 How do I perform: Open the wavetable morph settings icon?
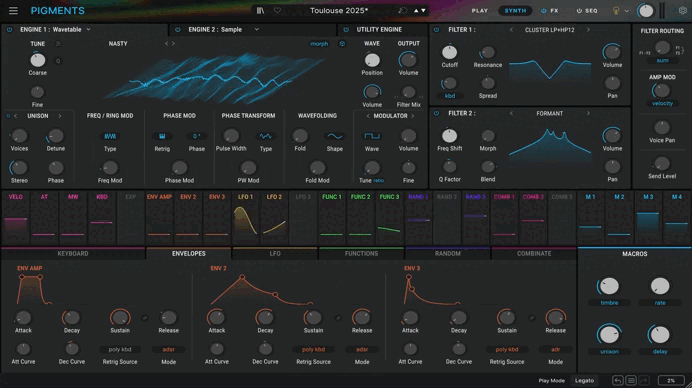pyautogui.click(x=342, y=44)
